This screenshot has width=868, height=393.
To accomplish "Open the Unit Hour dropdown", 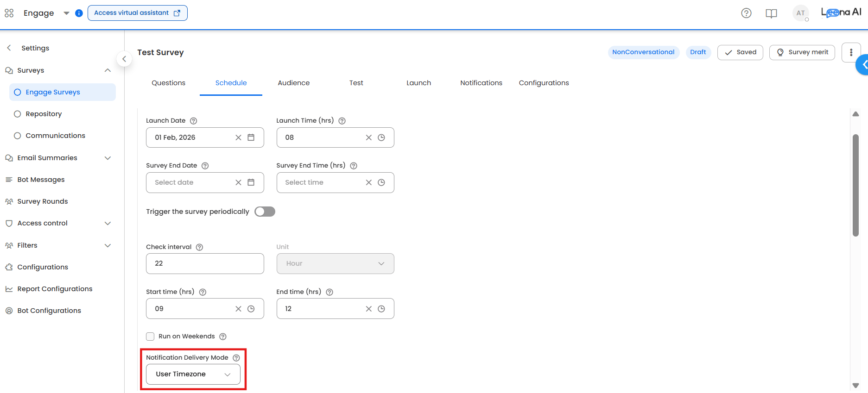I will 335,263.
